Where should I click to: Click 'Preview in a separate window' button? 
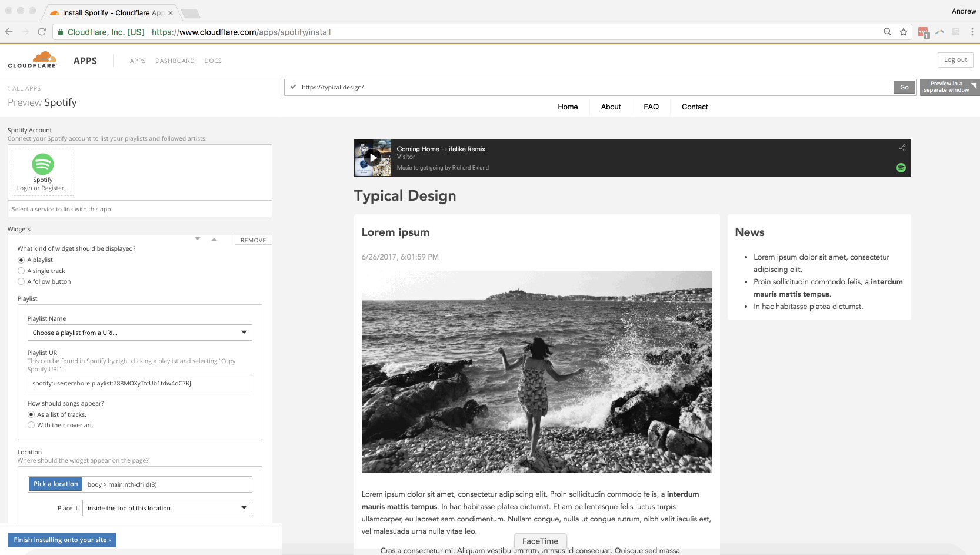[949, 87]
